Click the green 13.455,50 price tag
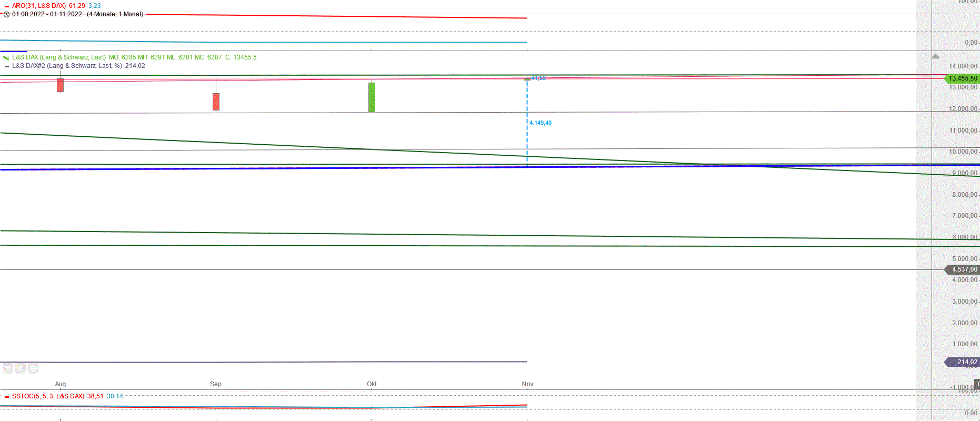Screen dimensions: 980x421 click(x=963, y=78)
